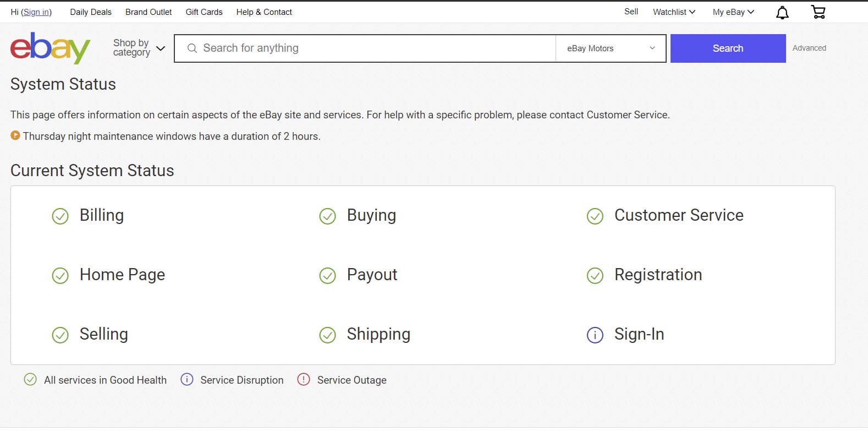Click the blue Search button
Viewport: 868px width, 431px height.
728,48
